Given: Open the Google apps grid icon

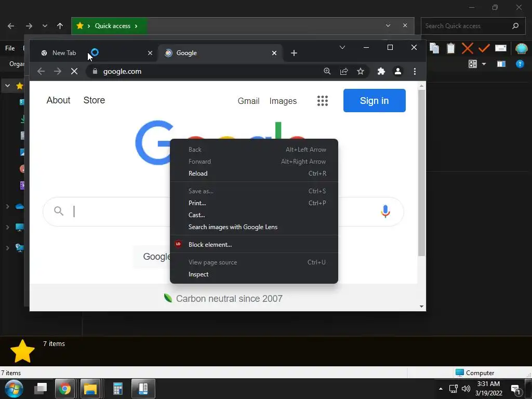Looking at the screenshot, I should [x=323, y=101].
